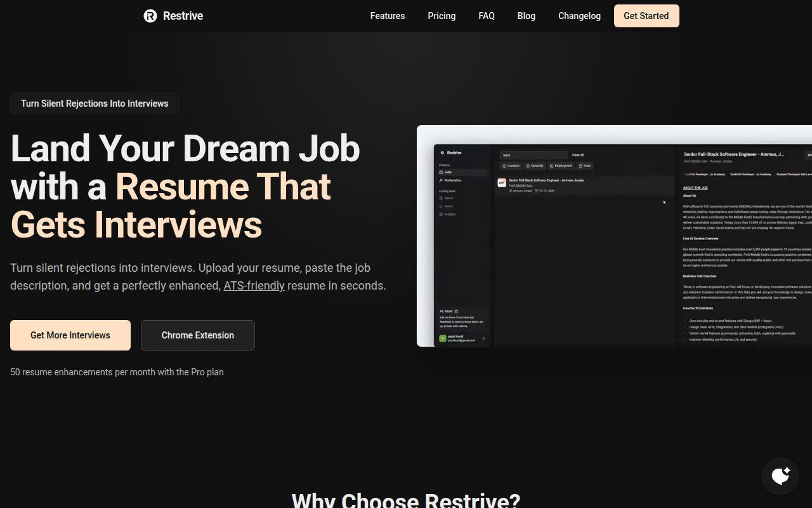Visit the Blog page
The image size is (812, 508).
click(527, 16)
